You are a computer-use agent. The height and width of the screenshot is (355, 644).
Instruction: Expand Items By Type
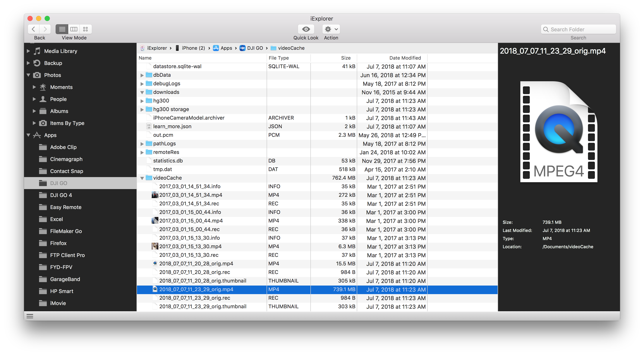click(x=35, y=123)
